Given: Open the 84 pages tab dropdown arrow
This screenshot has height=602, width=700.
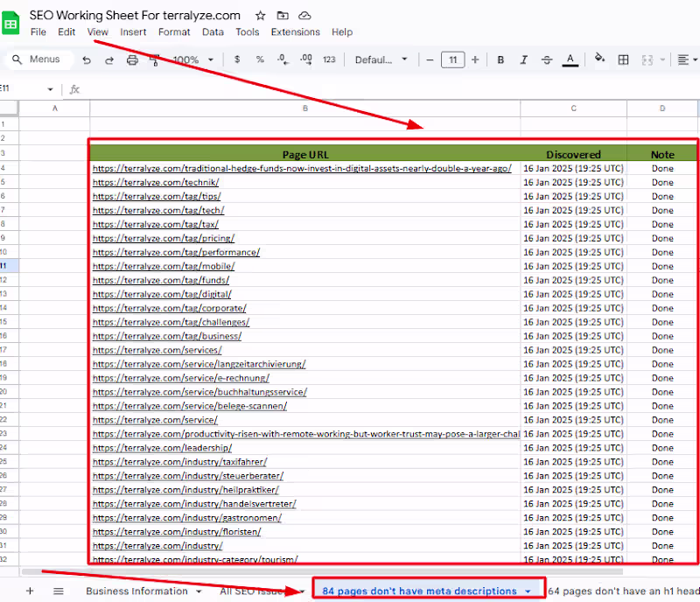Looking at the screenshot, I should (528, 591).
